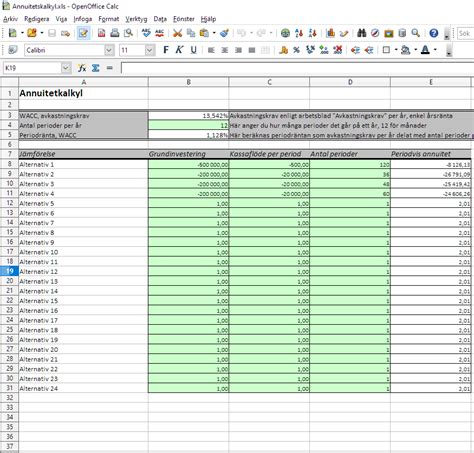Center cell contents horizontally

point(225,50)
